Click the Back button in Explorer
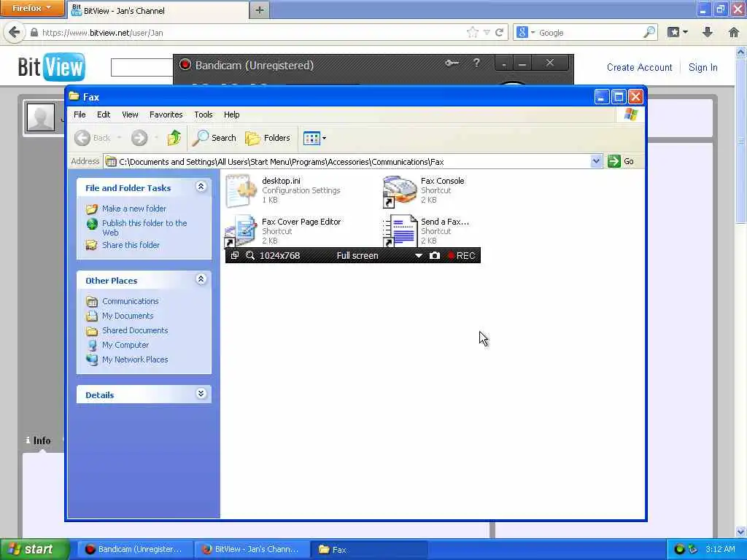This screenshot has width=747, height=560. (93, 138)
